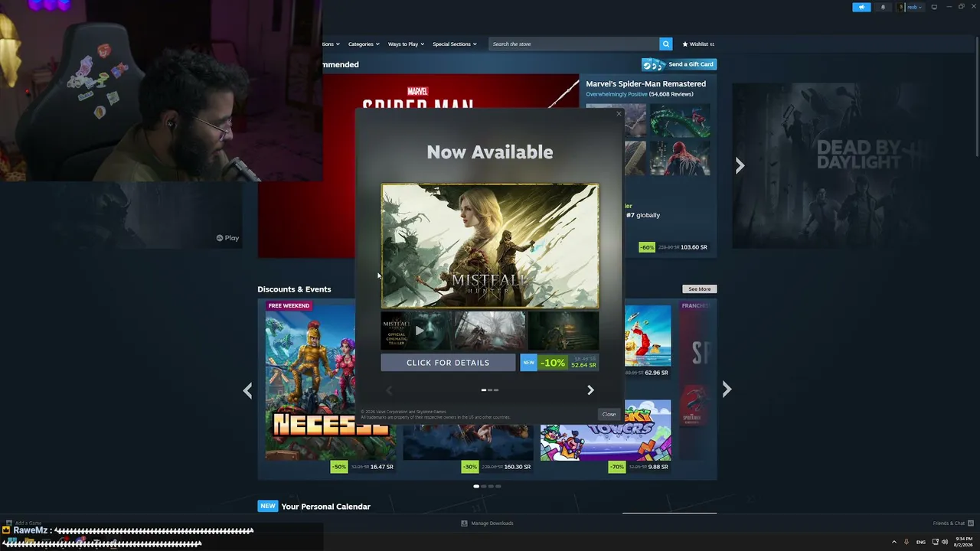Open the network tray icon
Screen dimensions: 980x551
click(x=935, y=542)
